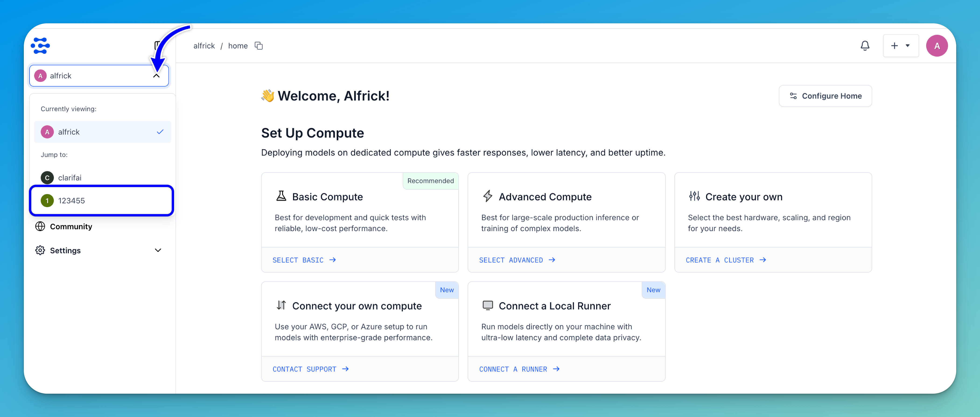The image size is (980, 417).
Task: Click the Advanced Compute lightning icon
Action: 488,196
